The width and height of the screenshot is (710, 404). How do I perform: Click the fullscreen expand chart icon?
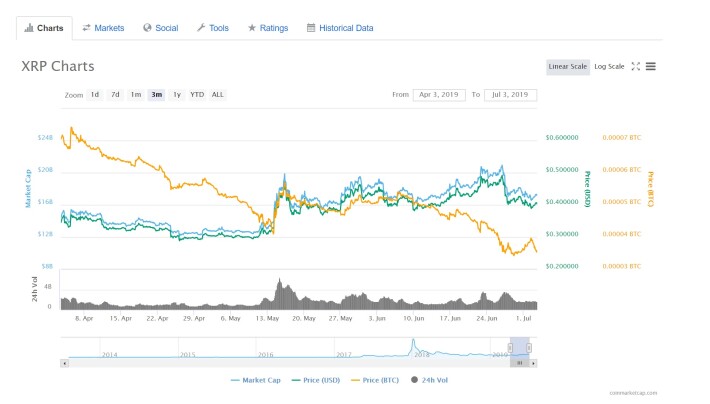pyautogui.click(x=636, y=67)
